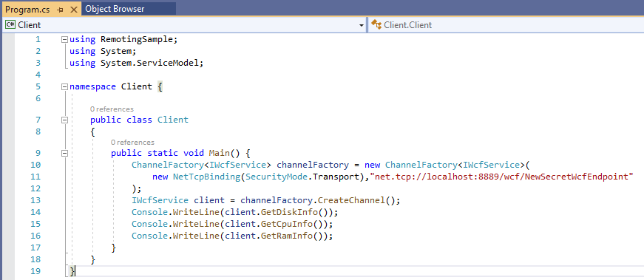Close the Program.cs tab
Image resolution: width=644 pixels, height=280 pixels.
click(x=73, y=10)
